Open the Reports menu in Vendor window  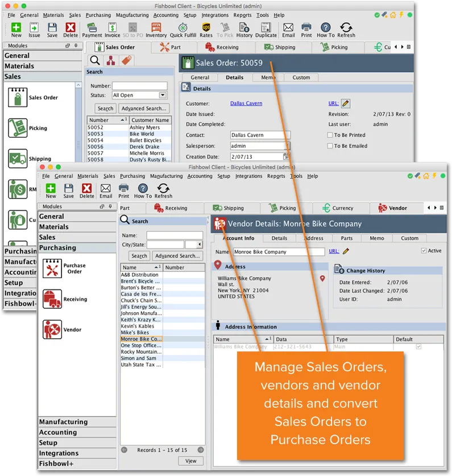tap(276, 176)
